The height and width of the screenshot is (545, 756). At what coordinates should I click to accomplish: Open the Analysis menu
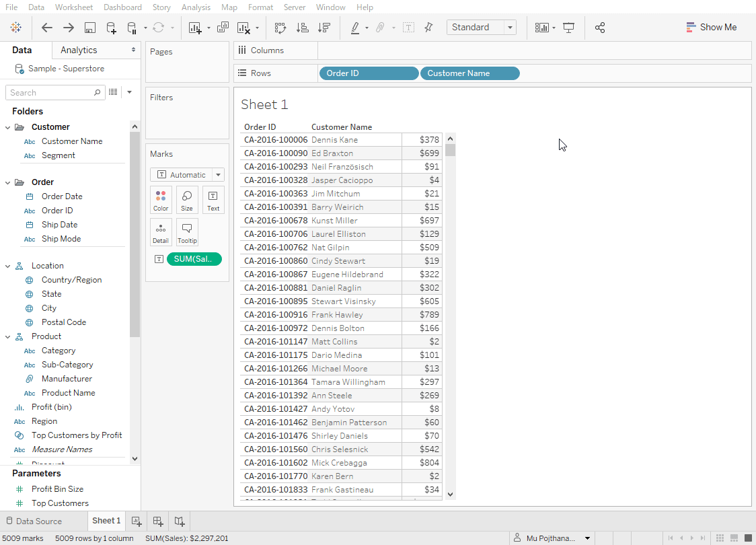(196, 7)
